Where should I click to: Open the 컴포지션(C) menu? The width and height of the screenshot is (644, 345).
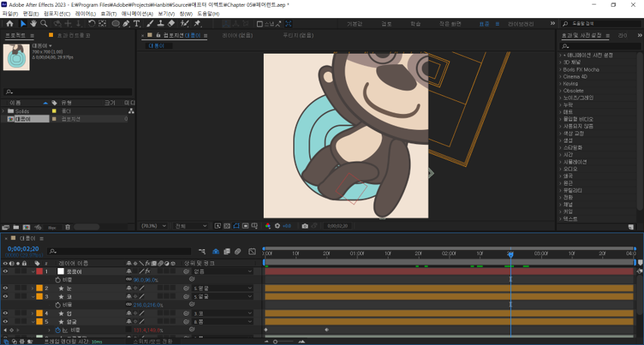coord(57,14)
